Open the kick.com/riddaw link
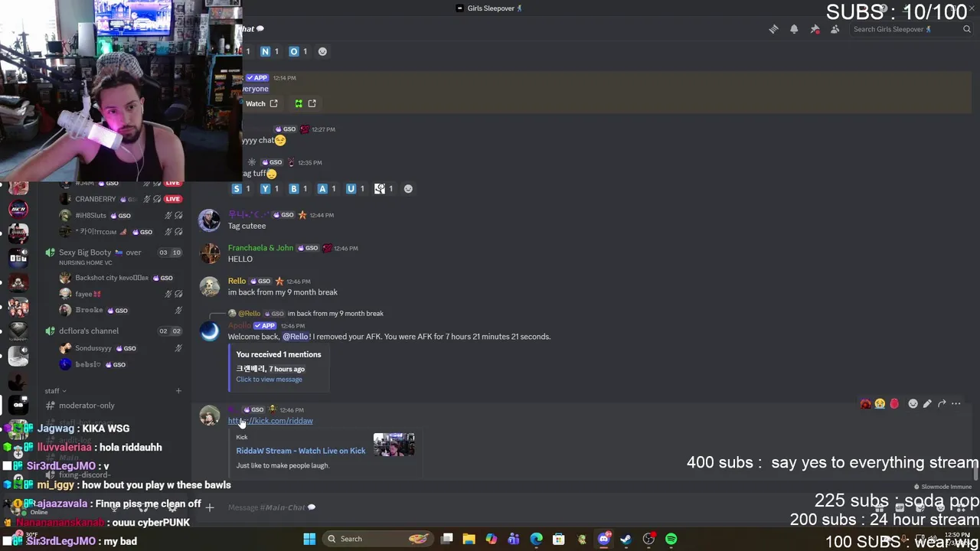 (x=270, y=421)
